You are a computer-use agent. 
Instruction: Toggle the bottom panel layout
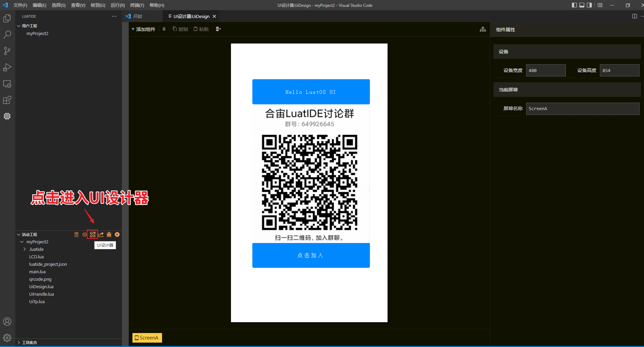pos(582,5)
